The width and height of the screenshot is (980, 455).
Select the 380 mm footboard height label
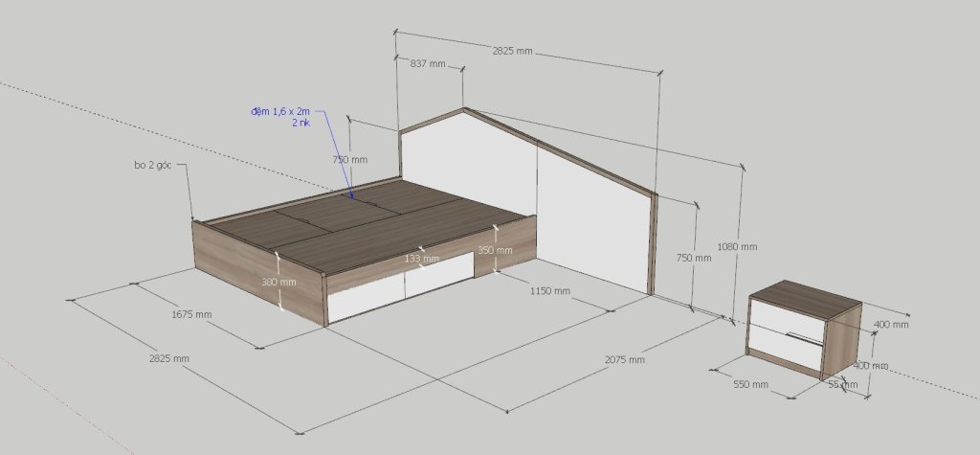point(278,283)
